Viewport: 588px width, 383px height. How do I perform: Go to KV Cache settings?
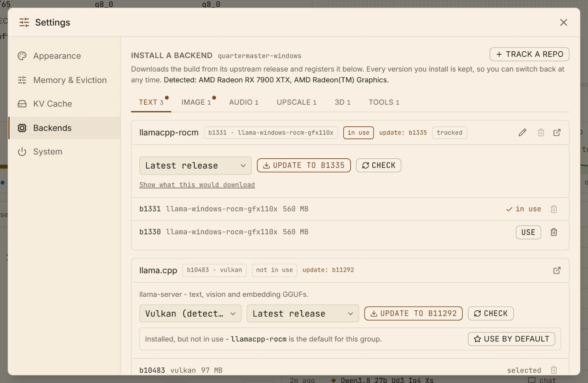(64, 104)
